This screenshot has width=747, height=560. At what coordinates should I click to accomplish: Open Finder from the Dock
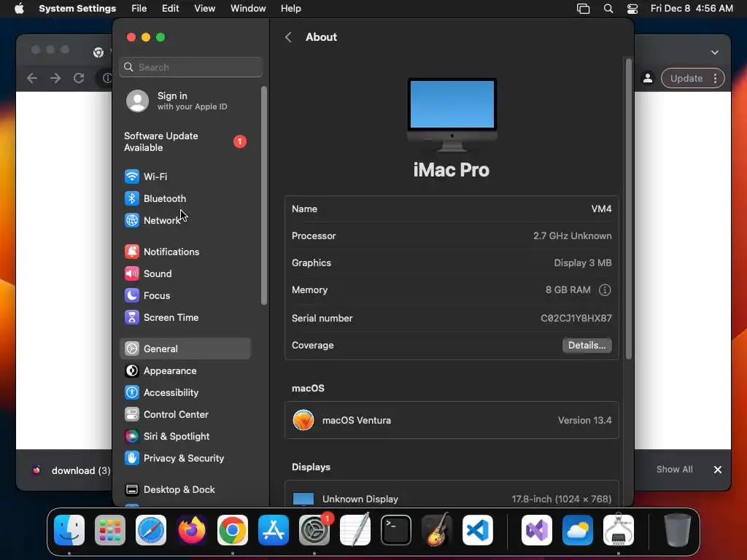tap(69, 531)
